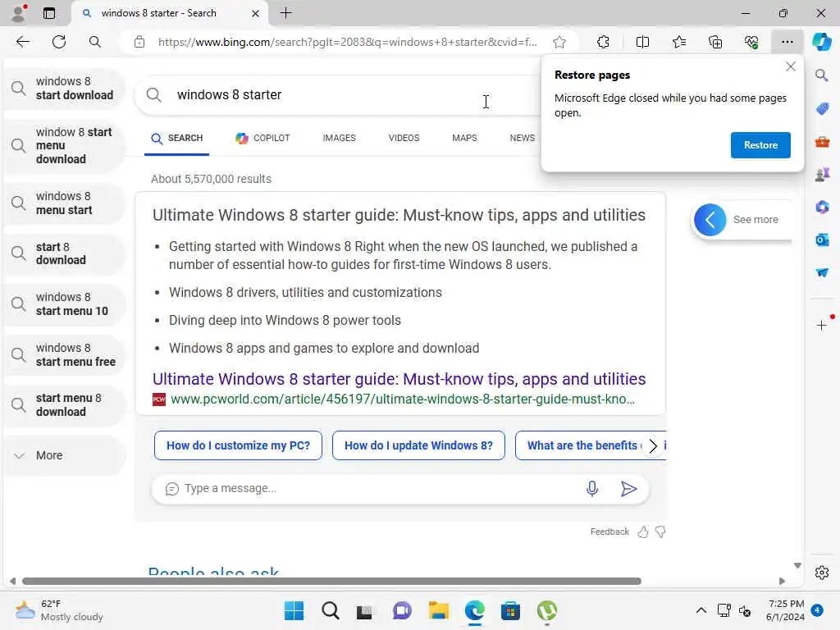Open Settings and more menu
Image resolution: width=840 pixels, height=630 pixels.
pos(787,42)
